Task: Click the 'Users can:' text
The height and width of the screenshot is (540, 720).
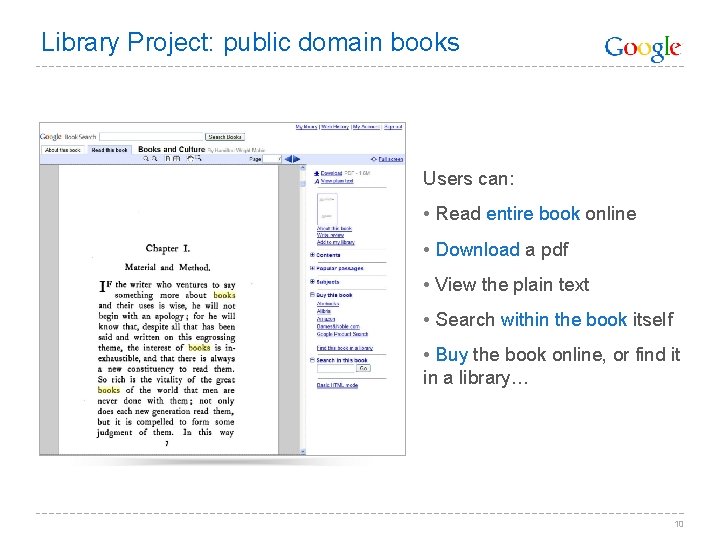Action: [x=468, y=178]
